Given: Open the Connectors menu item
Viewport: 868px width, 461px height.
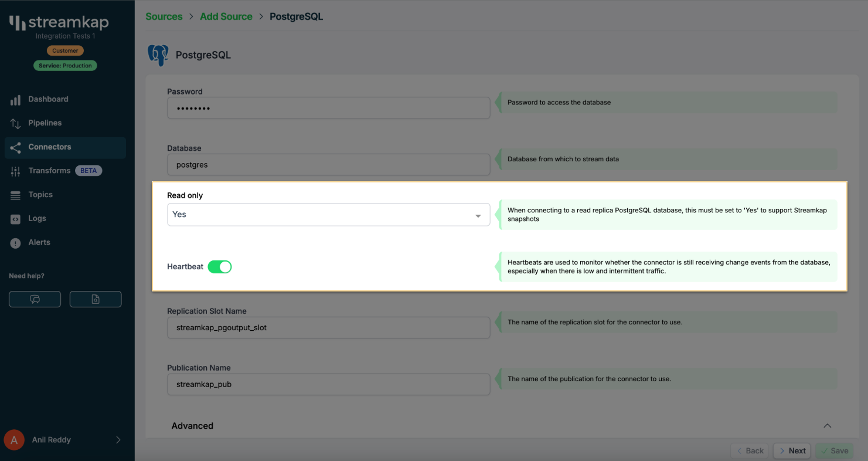Looking at the screenshot, I should tap(65, 147).
